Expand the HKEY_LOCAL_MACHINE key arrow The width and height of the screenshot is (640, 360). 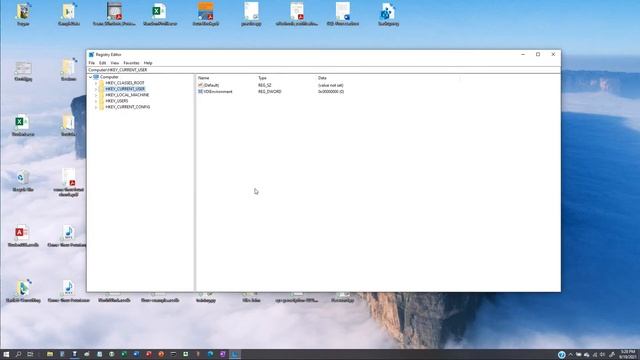tap(96, 95)
